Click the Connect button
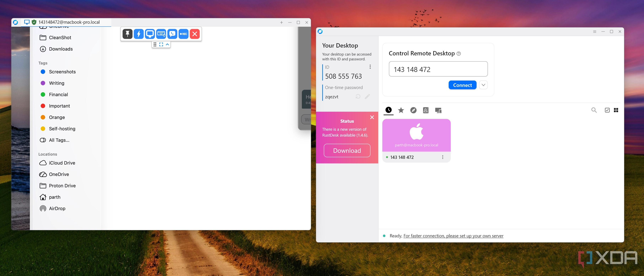 [x=462, y=85]
